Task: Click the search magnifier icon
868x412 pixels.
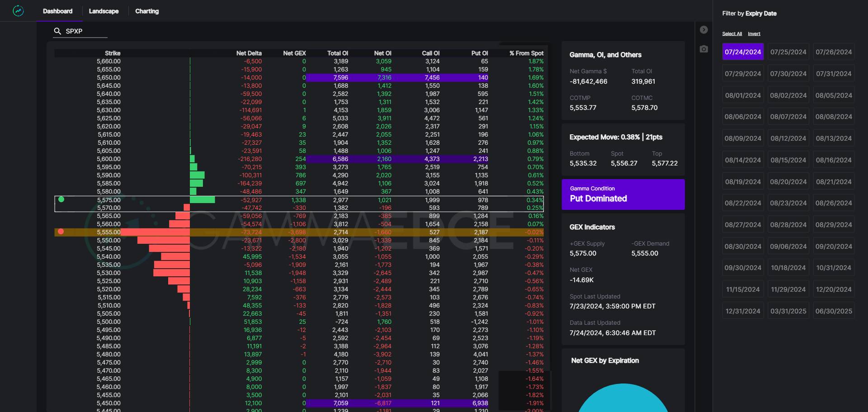Action: coord(57,31)
